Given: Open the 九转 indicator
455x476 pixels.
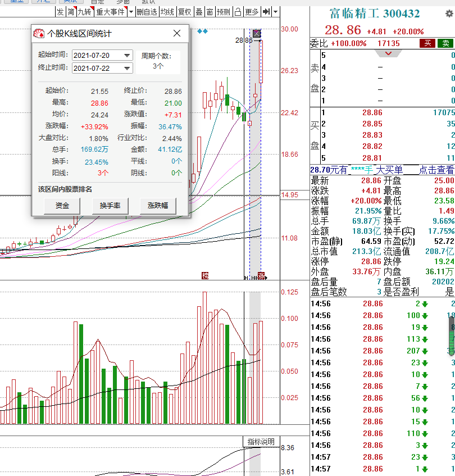Looking at the screenshot, I should pos(85,12).
